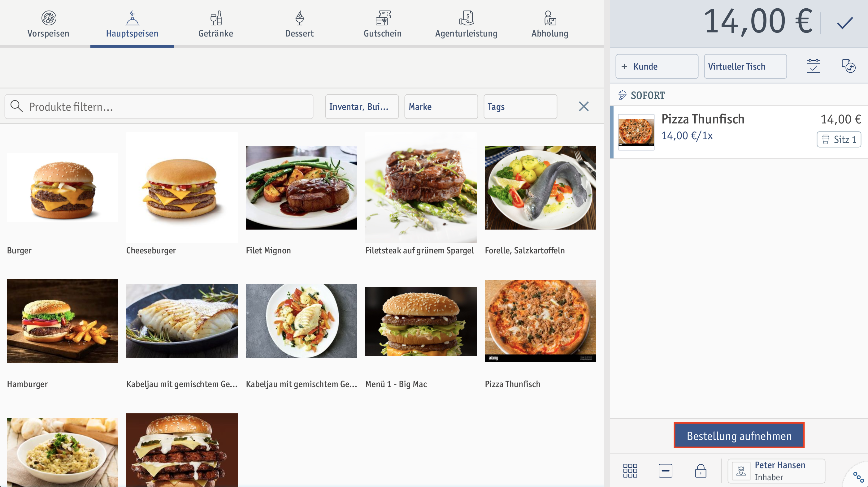Click the minus box icon
This screenshot has width=868, height=487.
666,471
